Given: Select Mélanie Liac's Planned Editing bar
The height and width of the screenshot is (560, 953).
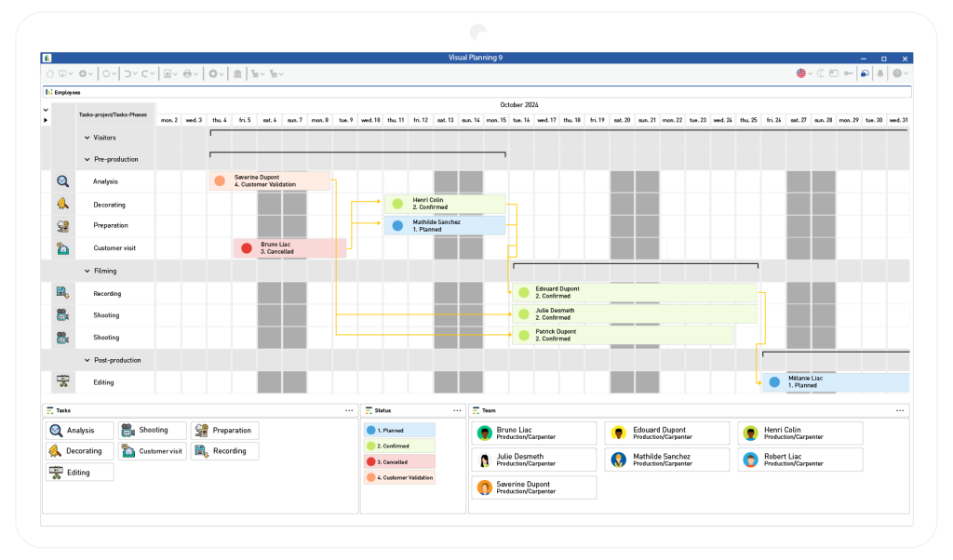Looking at the screenshot, I should [836, 382].
